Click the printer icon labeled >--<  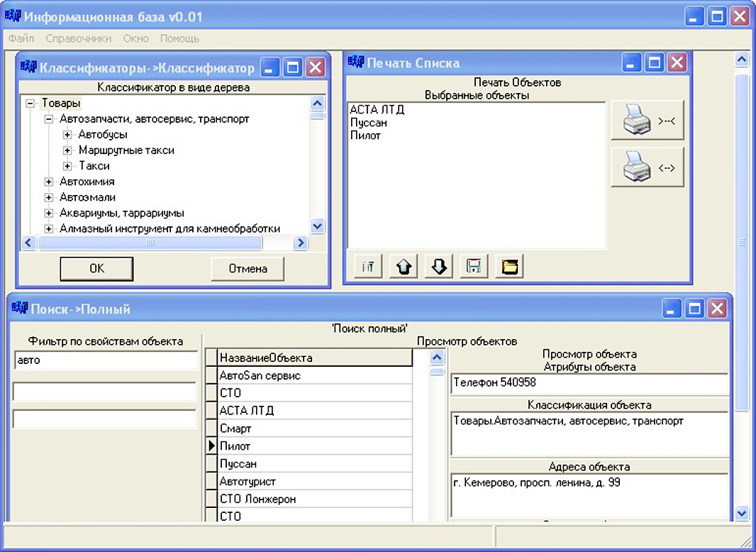pos(647,120)
